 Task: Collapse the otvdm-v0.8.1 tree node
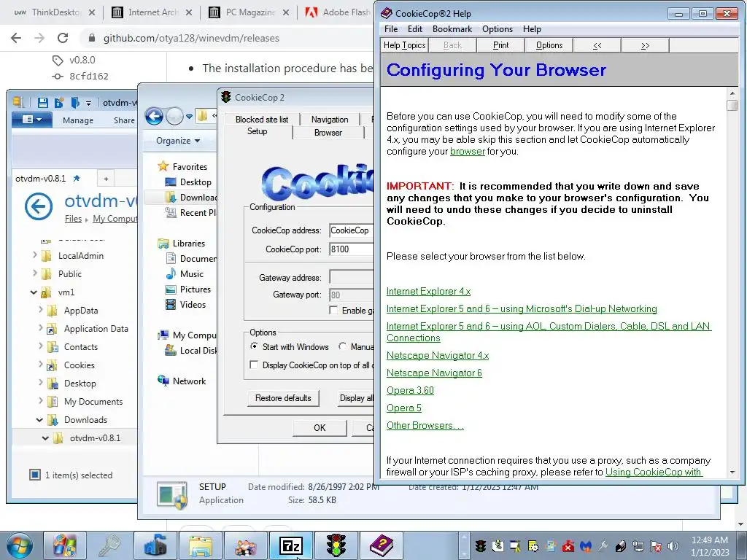tap(45, 438)
